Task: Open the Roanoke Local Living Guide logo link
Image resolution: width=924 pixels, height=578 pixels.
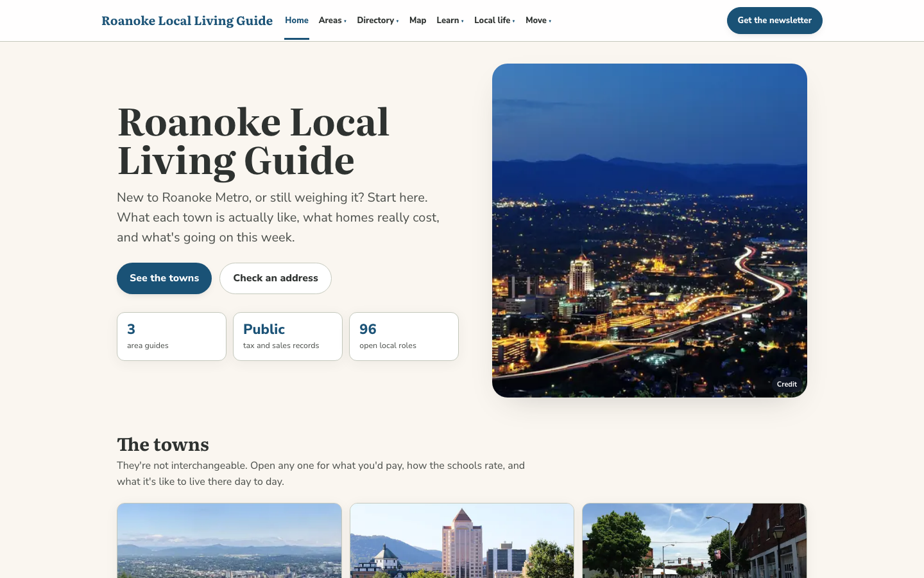Action: pyautogui.click(x=187, y=21)
